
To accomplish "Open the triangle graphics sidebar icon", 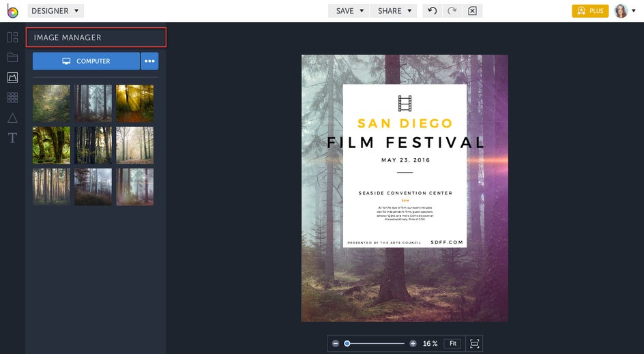I will [12, 118].
